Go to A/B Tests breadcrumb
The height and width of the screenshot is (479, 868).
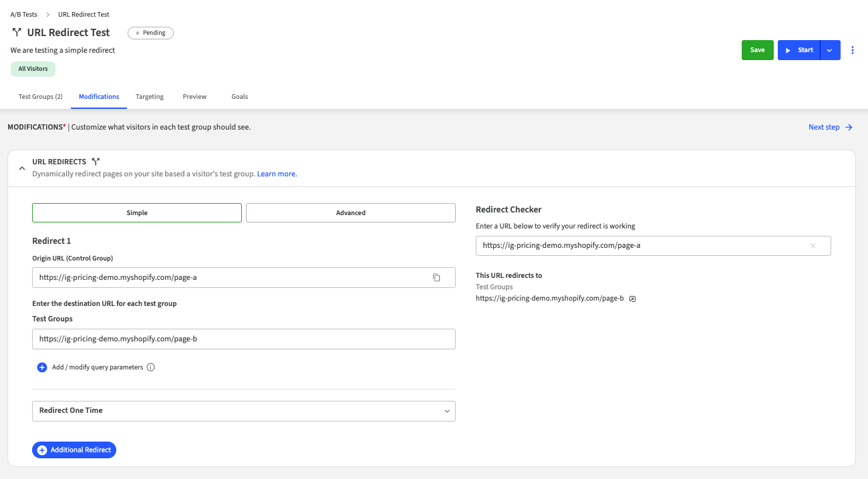pyautogui.click(x=24, y=14)
